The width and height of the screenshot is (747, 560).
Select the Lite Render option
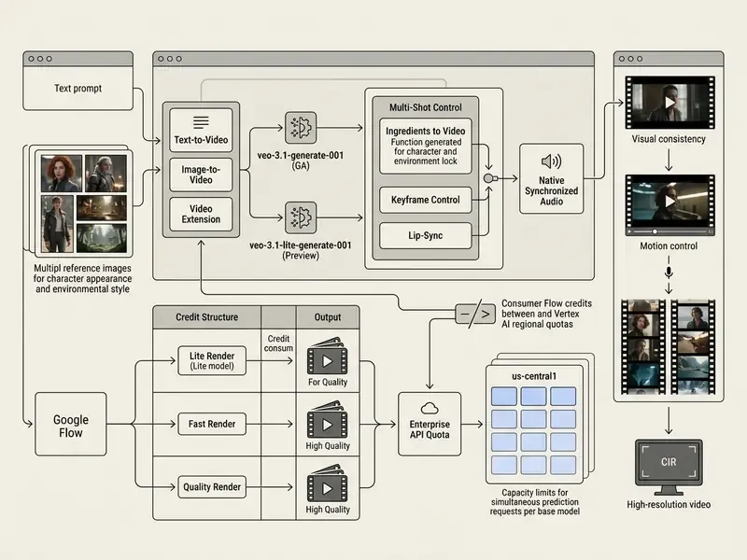click(x=212, y=360)
